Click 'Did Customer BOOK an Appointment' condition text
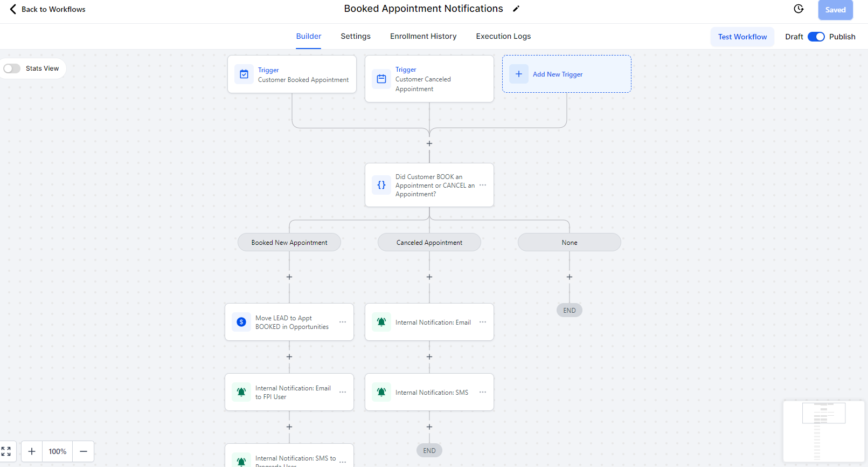Image resolution: width=868 pixels, height=467 pixels. (435, 185)
